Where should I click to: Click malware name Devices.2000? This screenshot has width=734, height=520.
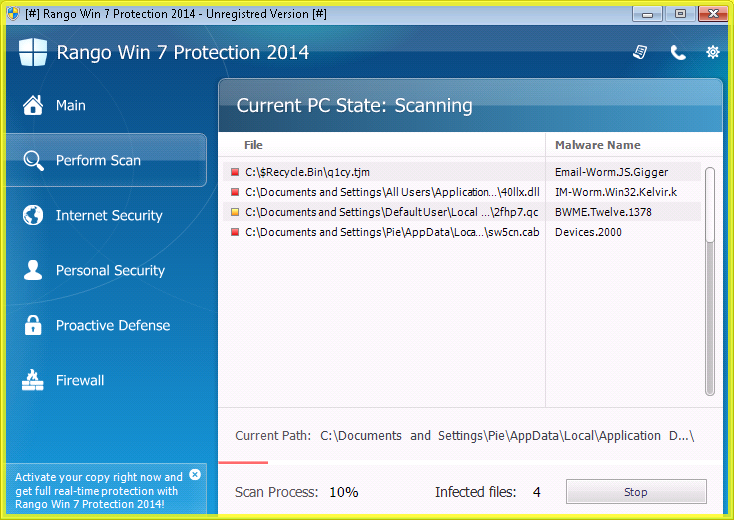point(588,232)
